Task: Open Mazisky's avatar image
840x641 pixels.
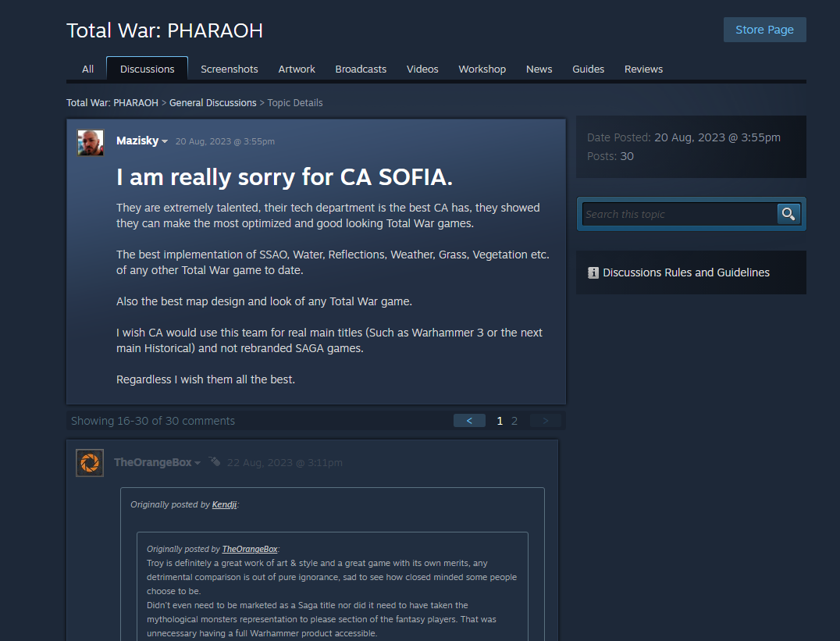Action: pos(91,143)
